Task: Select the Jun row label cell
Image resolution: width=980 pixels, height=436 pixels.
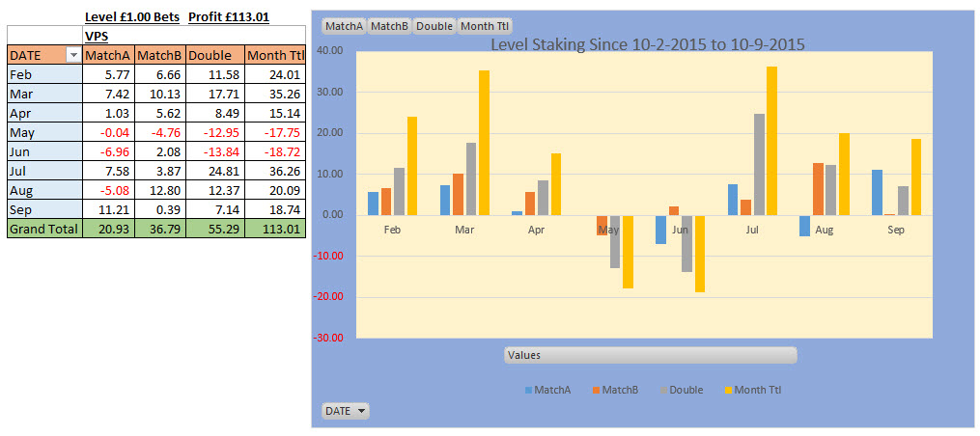Action: click(45, 152)
